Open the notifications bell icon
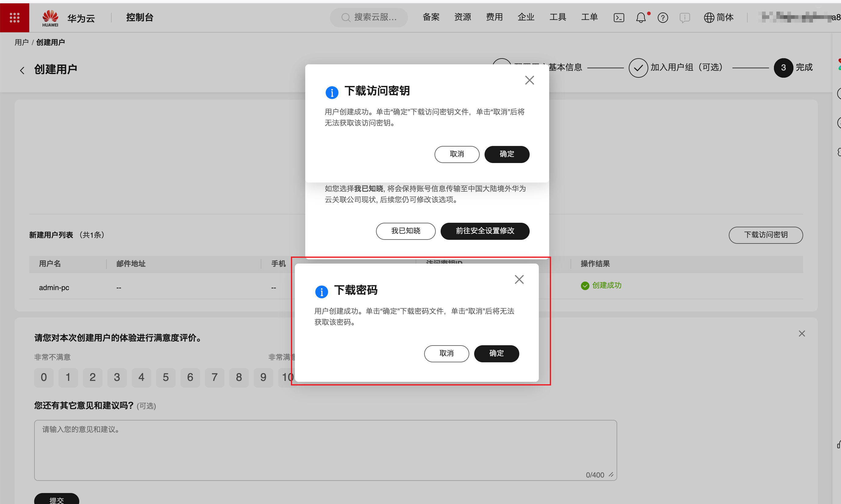 pos(641,18)
